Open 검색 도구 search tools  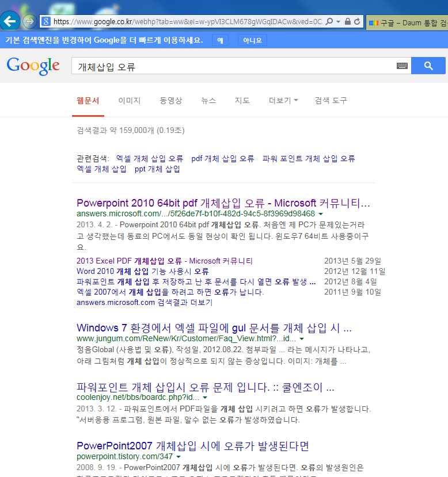331,101
